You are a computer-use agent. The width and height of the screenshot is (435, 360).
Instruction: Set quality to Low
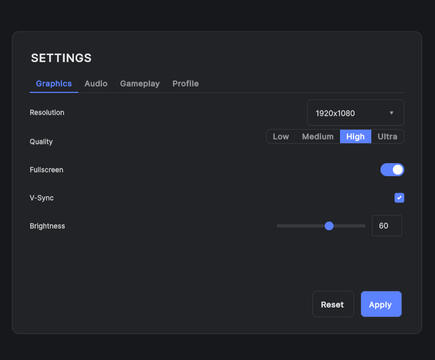[281, 137]
